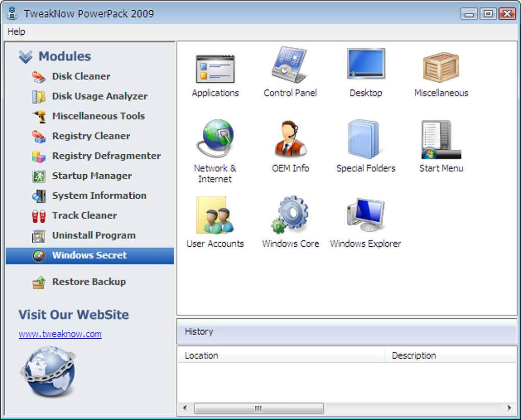Click the horizontal scrollbar thumb
Image resolution: width=521 pixels, height=420 pixels.
258,408
